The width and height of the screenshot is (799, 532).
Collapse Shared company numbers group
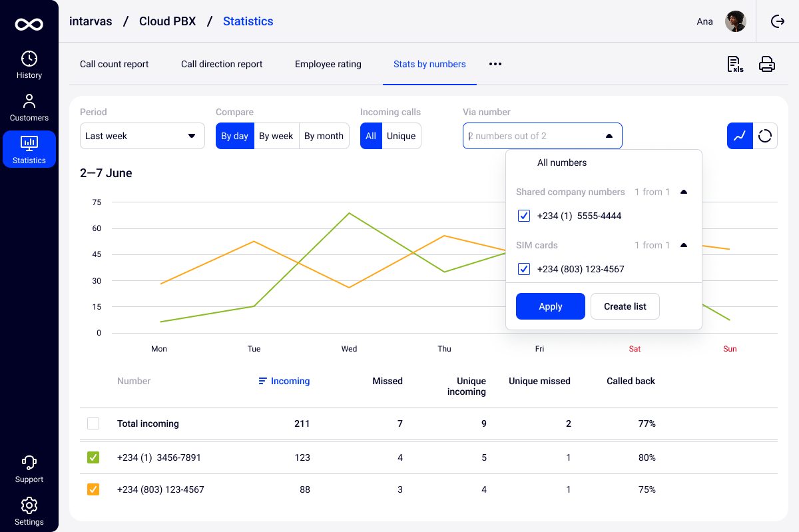pyautogui.click(x=683, y=192)
